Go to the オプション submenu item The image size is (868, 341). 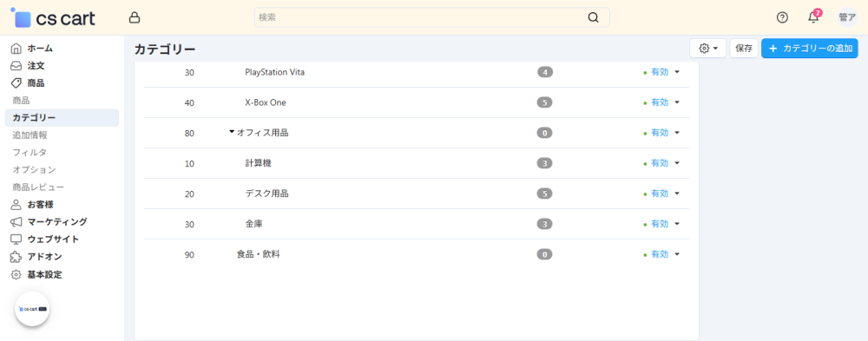(x=35, y=169)
